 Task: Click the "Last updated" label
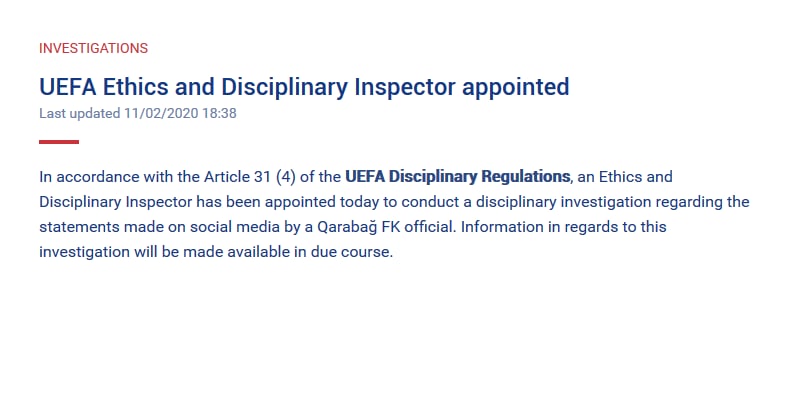click(79, 113)
